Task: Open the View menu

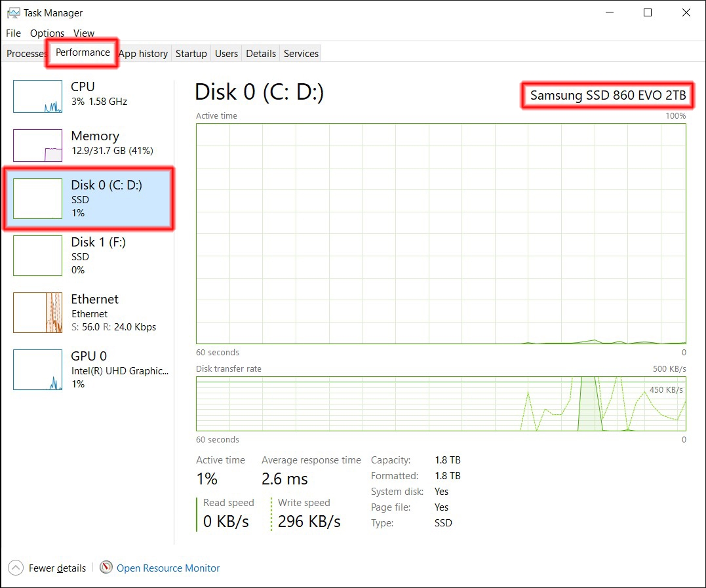Action: click(x=84, y=33)
